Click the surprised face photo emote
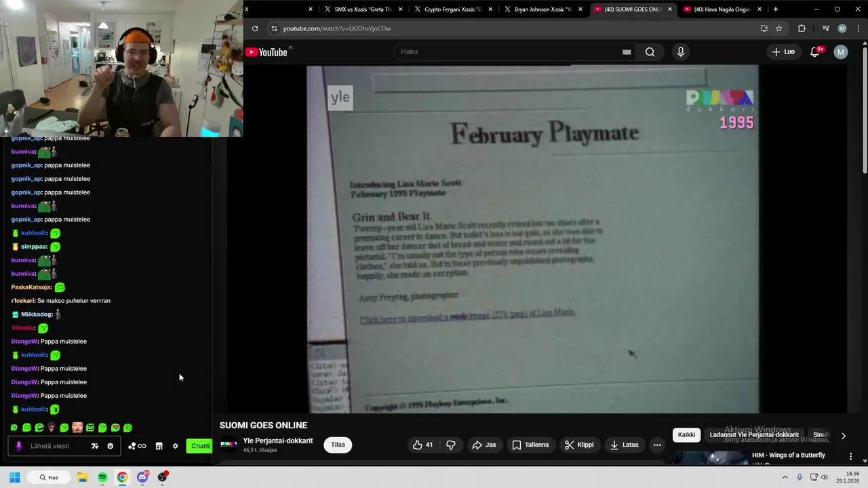 77,428
